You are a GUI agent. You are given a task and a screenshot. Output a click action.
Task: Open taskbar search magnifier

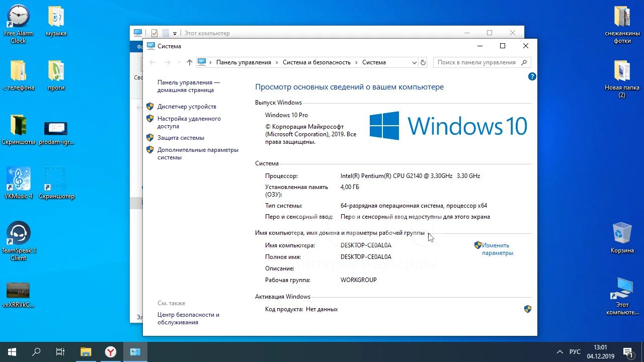coord(36,352)
